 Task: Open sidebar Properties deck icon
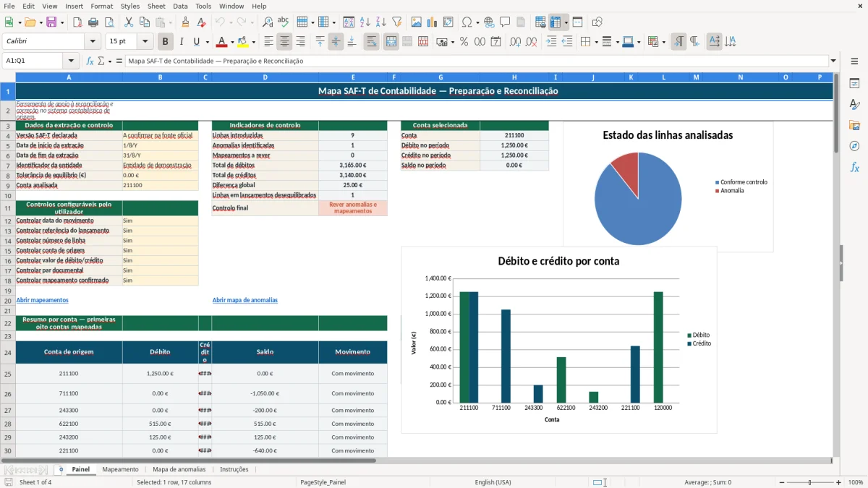[x=854, y=84]
